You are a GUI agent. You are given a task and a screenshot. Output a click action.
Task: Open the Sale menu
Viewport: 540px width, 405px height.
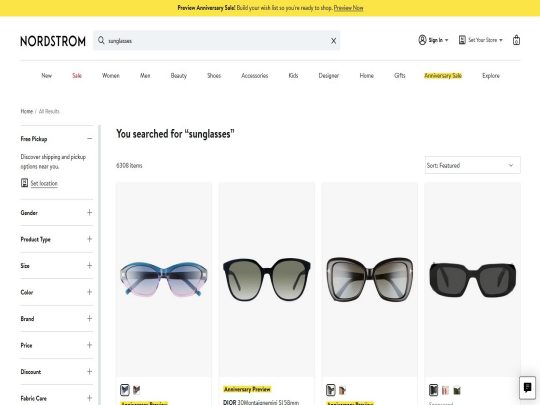77,75
